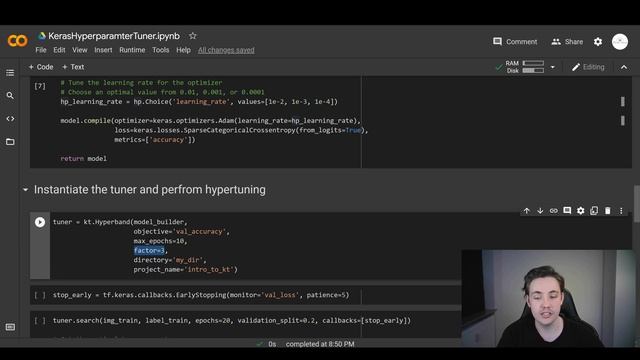Open the Runtime menu
640x360 pixels.
point(132,50)
